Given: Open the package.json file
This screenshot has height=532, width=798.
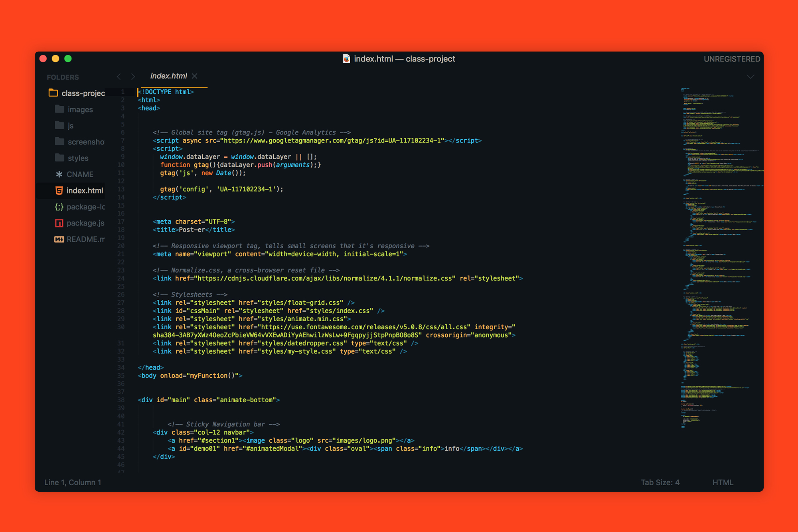Looking at the screenshot, I should (85, 223).
